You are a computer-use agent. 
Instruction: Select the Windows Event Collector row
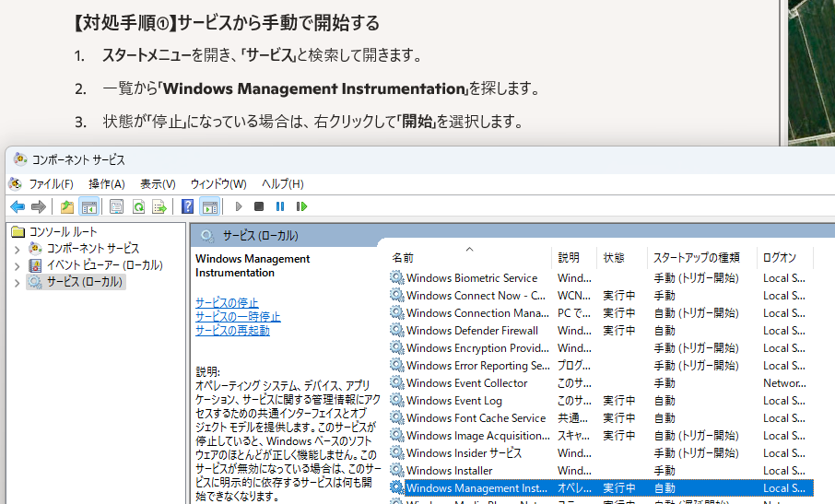601,383
